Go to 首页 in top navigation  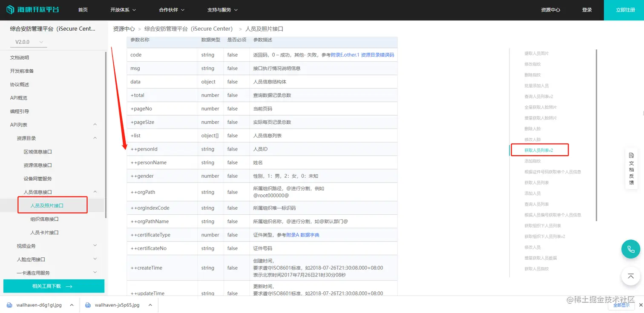tap(83, 10)
